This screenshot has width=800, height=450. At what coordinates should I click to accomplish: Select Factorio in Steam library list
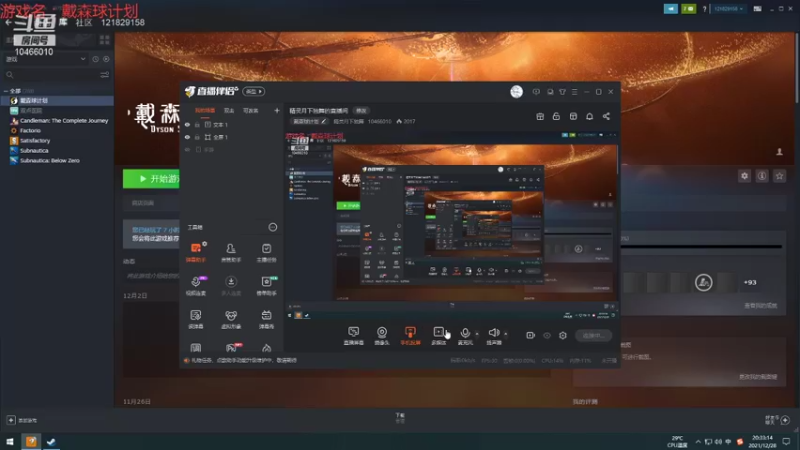coord(31,131)
